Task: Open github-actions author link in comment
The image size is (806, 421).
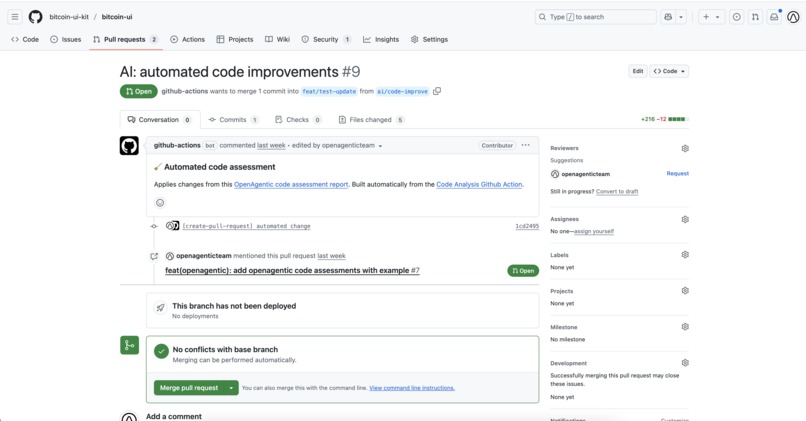Action: pos(177,145)
